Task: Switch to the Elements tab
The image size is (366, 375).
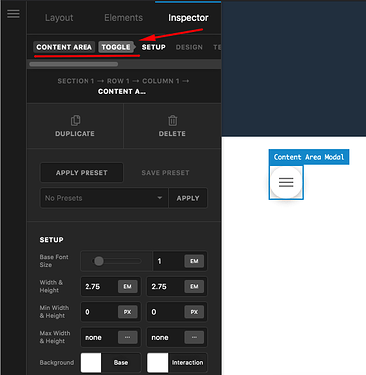Action: [123, 18]
